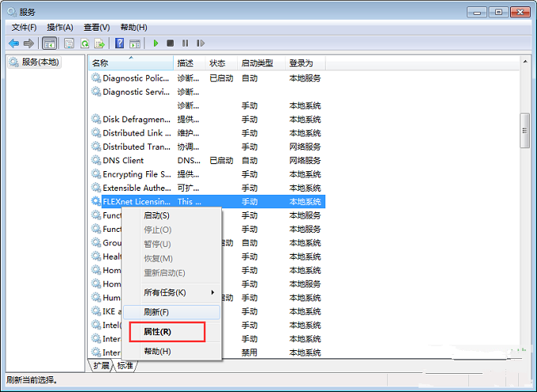Select the Distributed Tran... service name
Viewport: 537px width, 392px height.
(x=137, y=147)
